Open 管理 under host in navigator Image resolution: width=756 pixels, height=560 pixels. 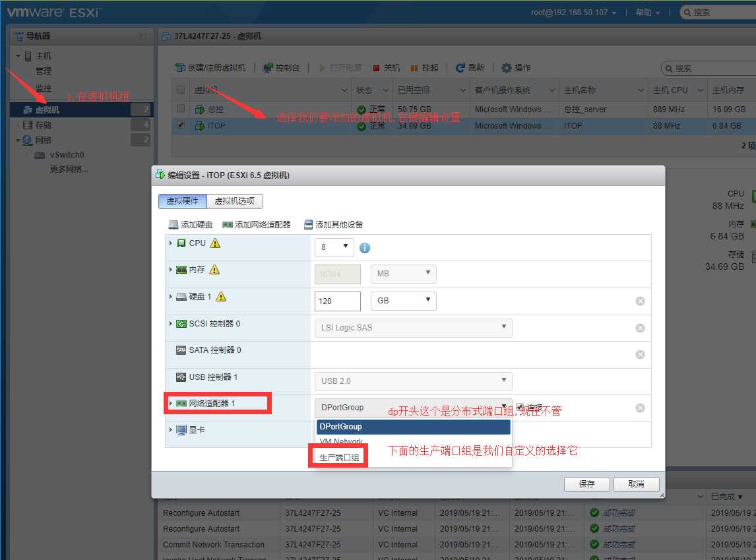(x=43, y=71)
